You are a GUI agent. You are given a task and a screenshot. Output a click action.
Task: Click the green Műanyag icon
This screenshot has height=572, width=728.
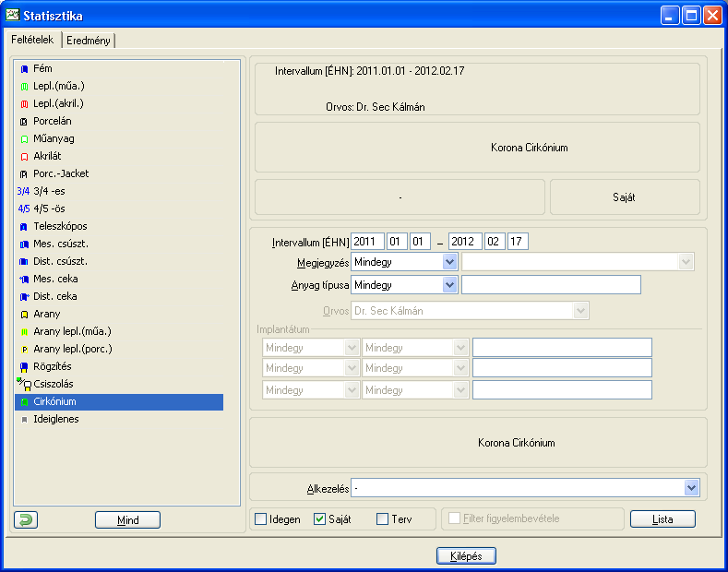point(24,139)
